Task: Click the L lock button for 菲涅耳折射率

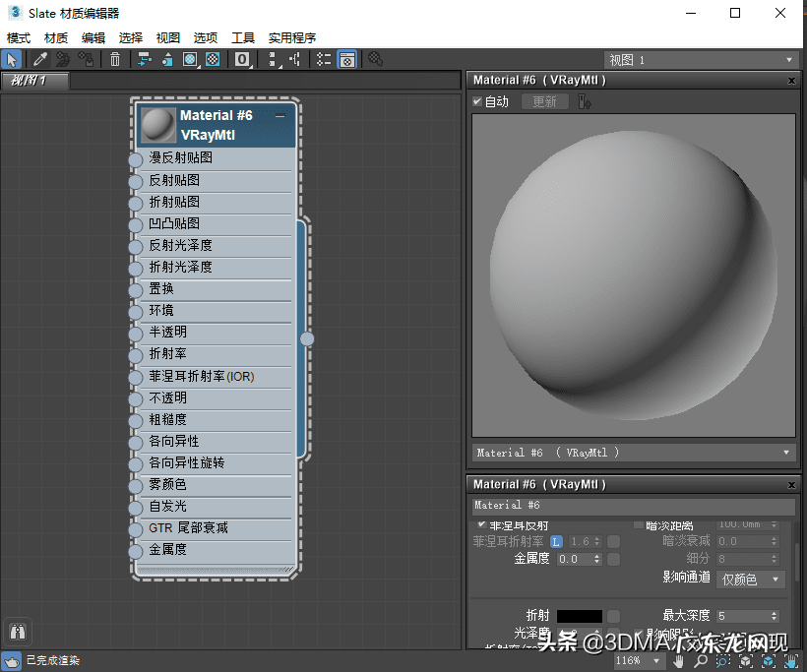Action: (556, 541)
